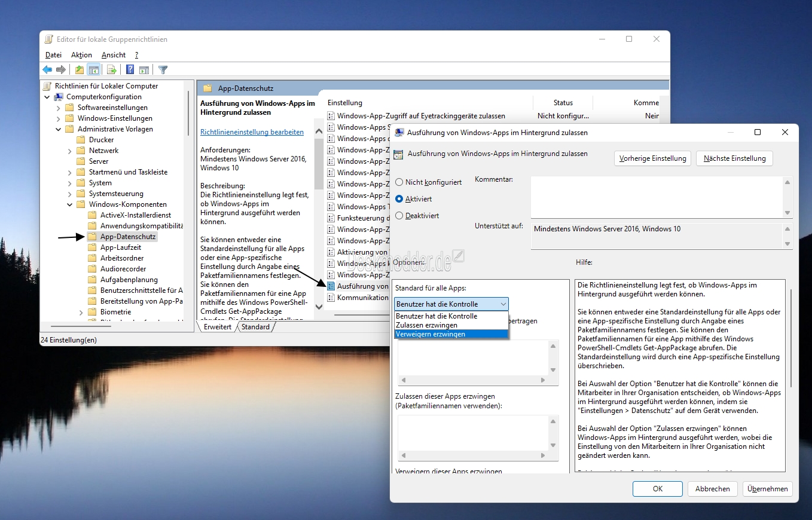Open the 'Aktion' menu

81,55
